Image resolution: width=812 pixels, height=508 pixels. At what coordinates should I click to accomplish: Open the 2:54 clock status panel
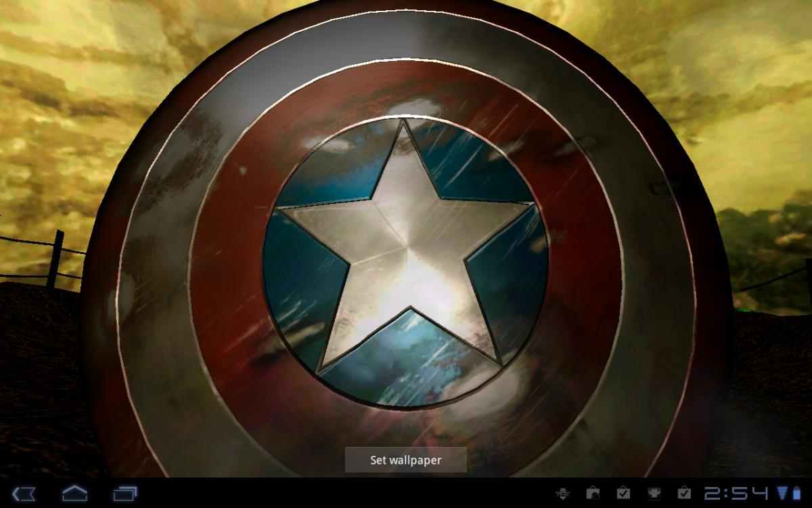(736, 493)
